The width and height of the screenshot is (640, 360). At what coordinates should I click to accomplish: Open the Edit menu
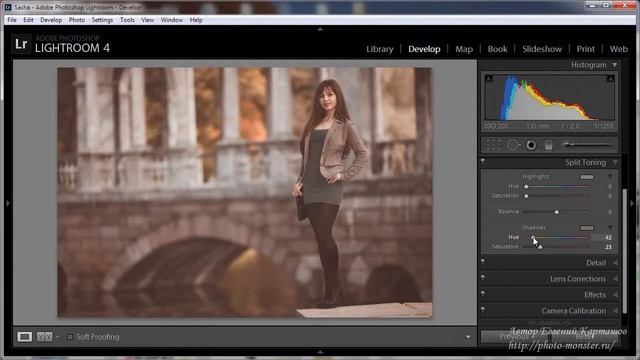tap(28, 20)
